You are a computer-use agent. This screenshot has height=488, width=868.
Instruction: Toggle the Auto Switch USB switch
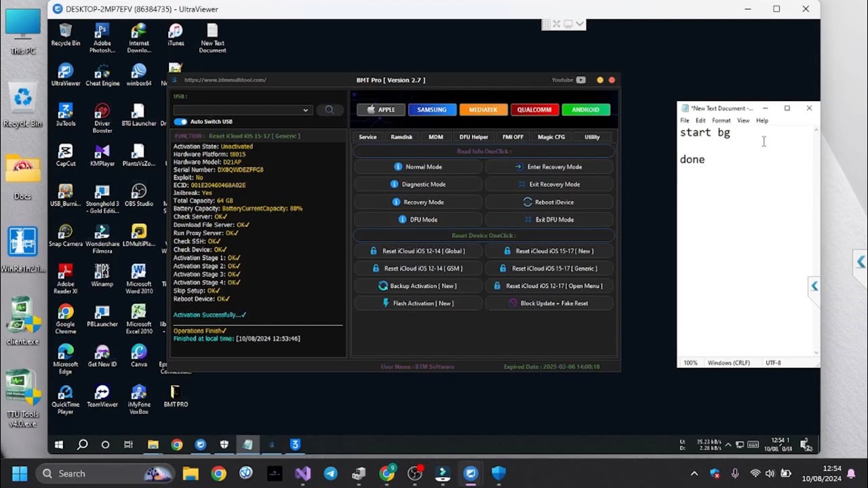pos(180,122)
